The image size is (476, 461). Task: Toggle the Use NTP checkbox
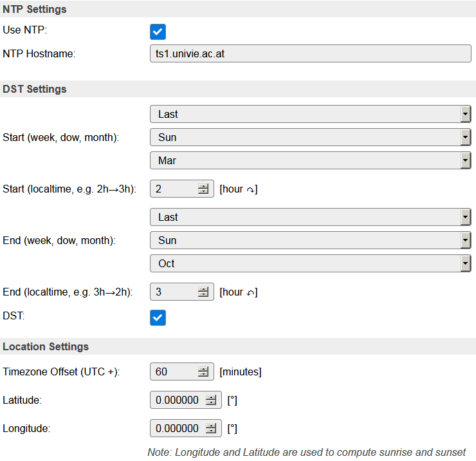[158, 32]
